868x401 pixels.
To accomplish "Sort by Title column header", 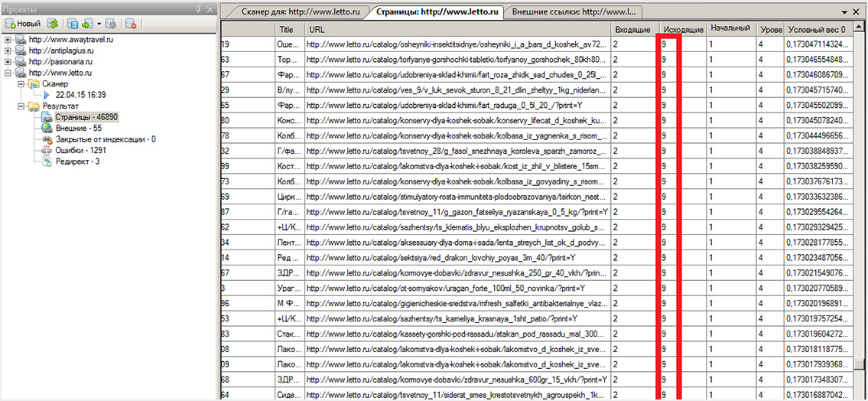I will point(290,29).
